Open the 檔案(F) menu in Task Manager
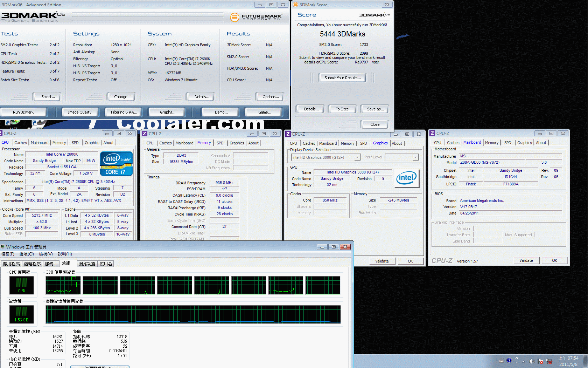 tap(8, 254)
